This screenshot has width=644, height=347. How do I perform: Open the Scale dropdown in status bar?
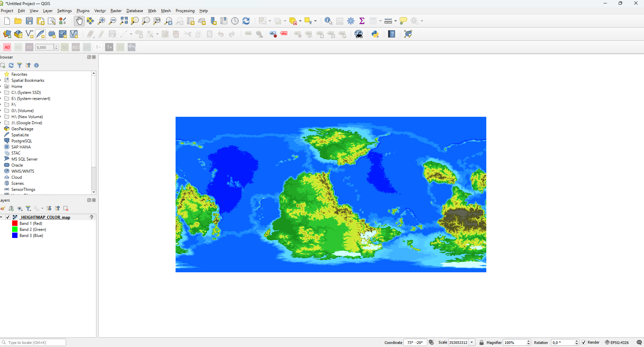tap(472, 343)
